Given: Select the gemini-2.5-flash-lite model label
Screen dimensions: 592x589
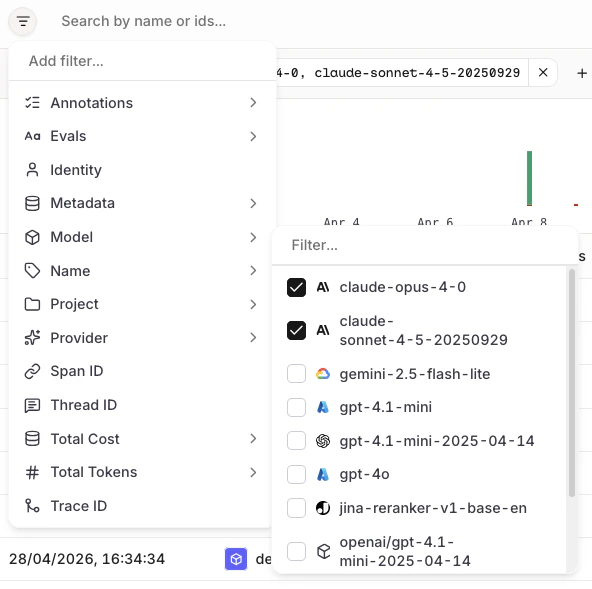Looking at the screenshot, I should point(415,374).
